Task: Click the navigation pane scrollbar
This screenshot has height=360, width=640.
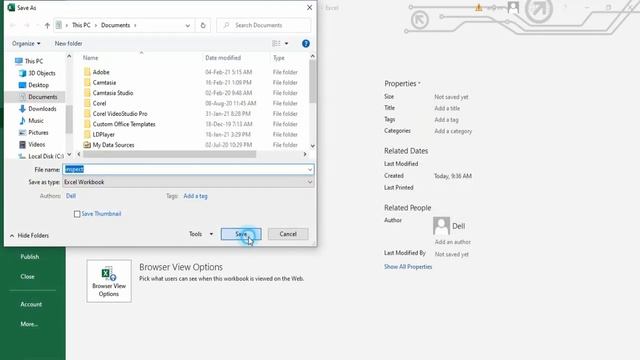Action: click(x=69, y=118)
